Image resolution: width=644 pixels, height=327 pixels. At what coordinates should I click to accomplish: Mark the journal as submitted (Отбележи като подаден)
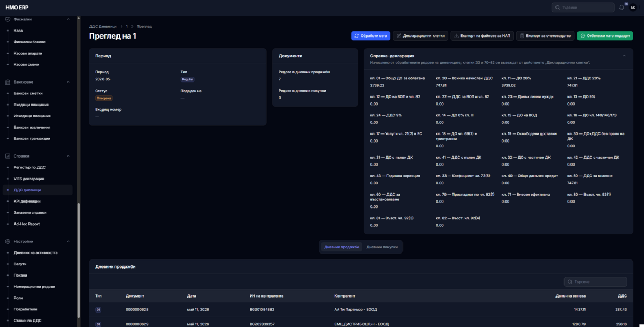(x=605, y=35)
